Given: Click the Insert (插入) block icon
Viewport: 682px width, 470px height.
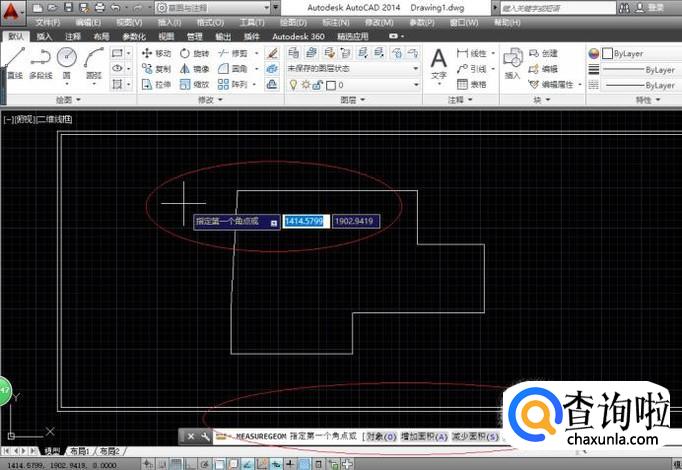Looking at the screenshot, I should pyautogui.click(x=512, y=62).
